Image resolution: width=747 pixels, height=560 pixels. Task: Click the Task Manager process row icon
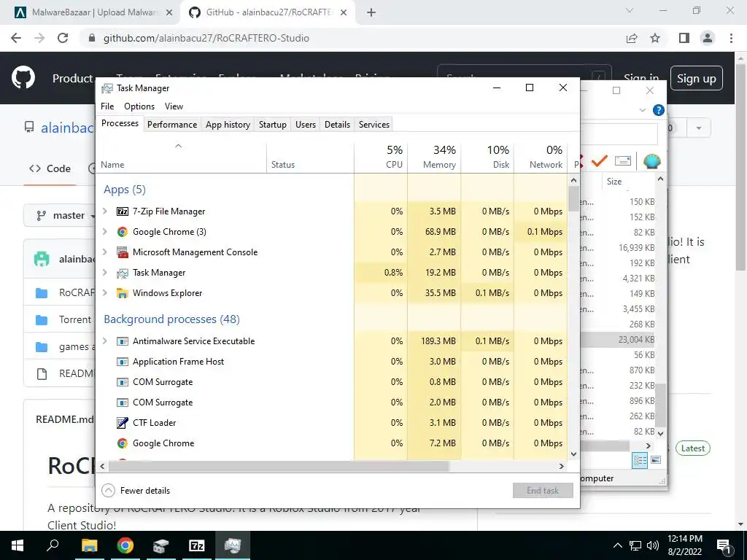coord(123,273)
